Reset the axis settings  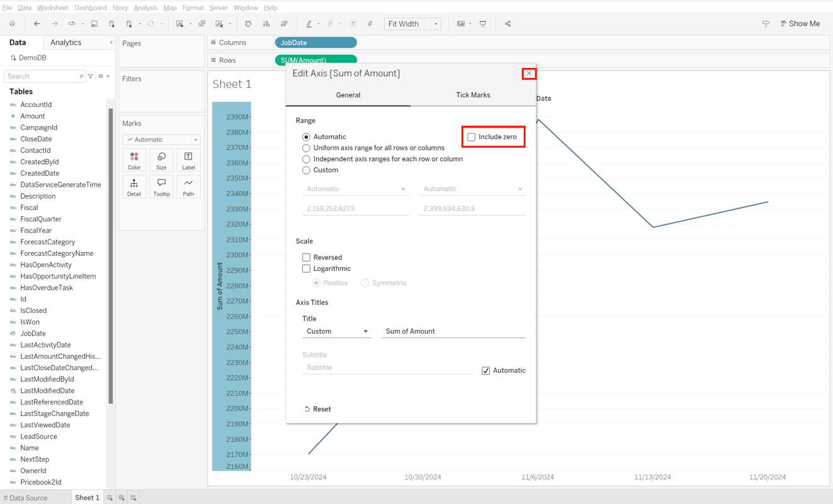pos(317,409)
